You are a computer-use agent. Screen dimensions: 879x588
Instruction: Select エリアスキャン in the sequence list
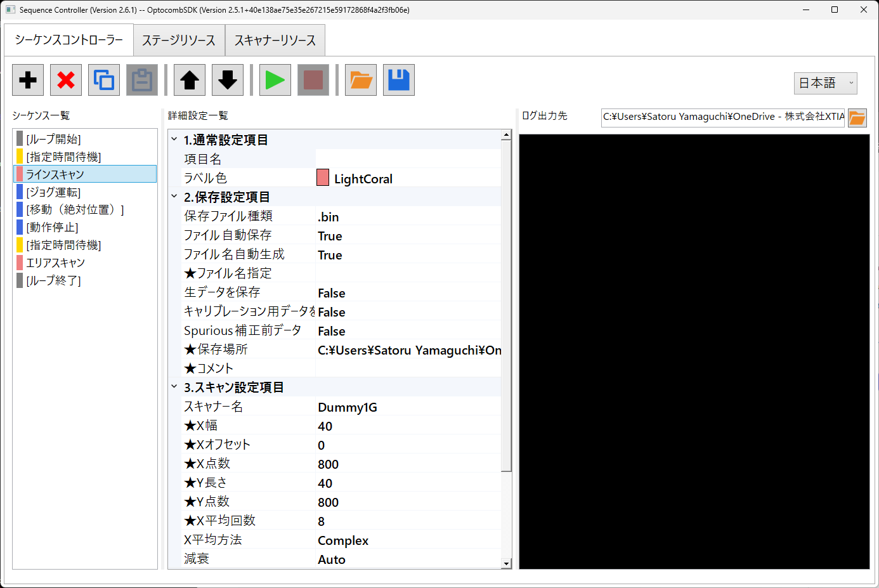point(56,263)
